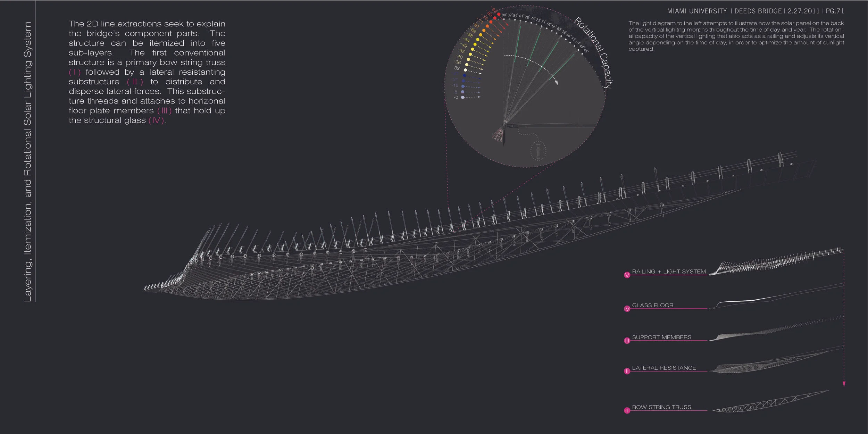Viewport: 868px width, 434px height.
Task: Click the white curved rotation arrowhead
Action: (556, 83)
